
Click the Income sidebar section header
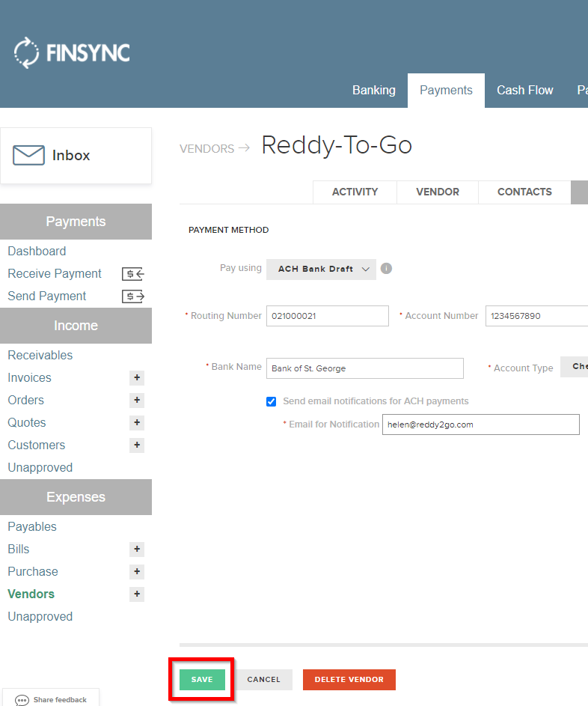(76, 326)
